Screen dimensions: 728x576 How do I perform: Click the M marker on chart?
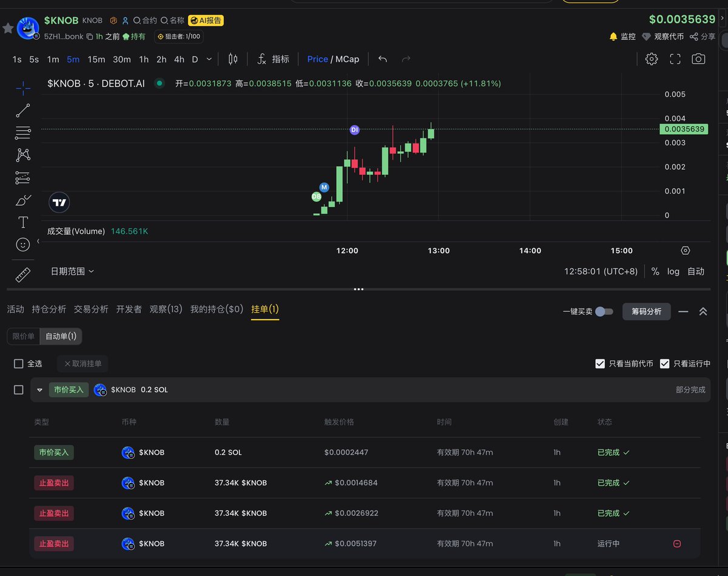click(324, 187)
